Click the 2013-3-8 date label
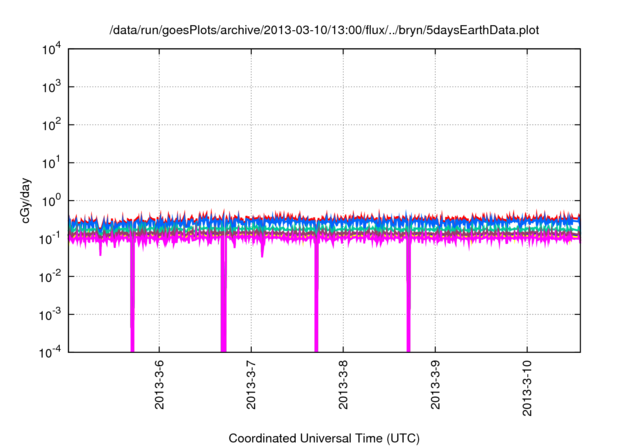640x448 pixels. 343,385
